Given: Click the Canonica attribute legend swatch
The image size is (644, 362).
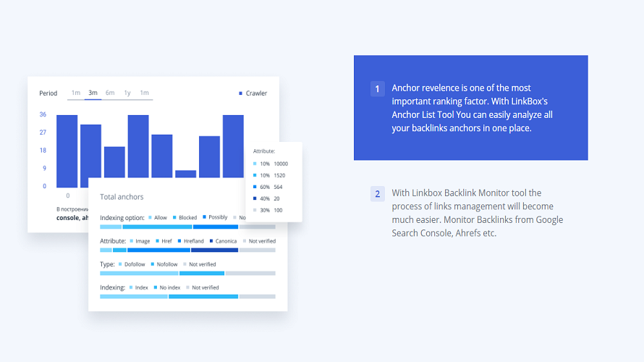Looking at the screenshot, I should pyautogui.click(x=211, y=241).
